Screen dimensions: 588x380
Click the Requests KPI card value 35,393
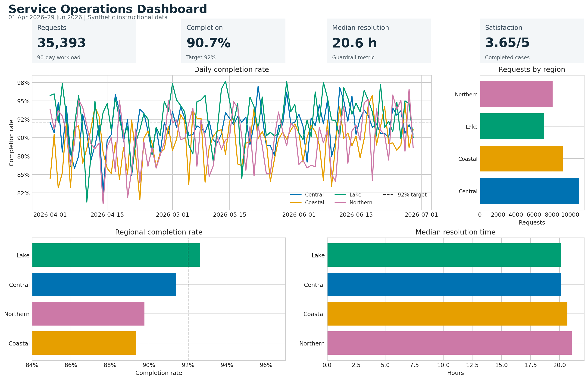tap(61, 43)
